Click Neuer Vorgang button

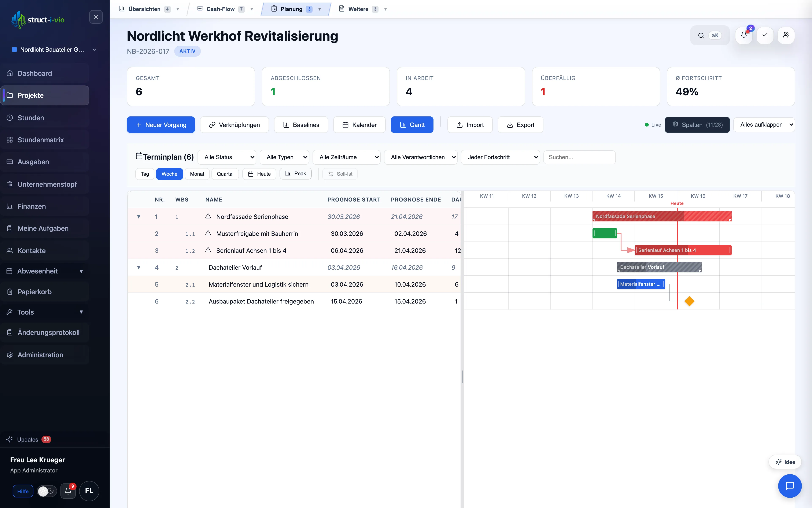161,125
